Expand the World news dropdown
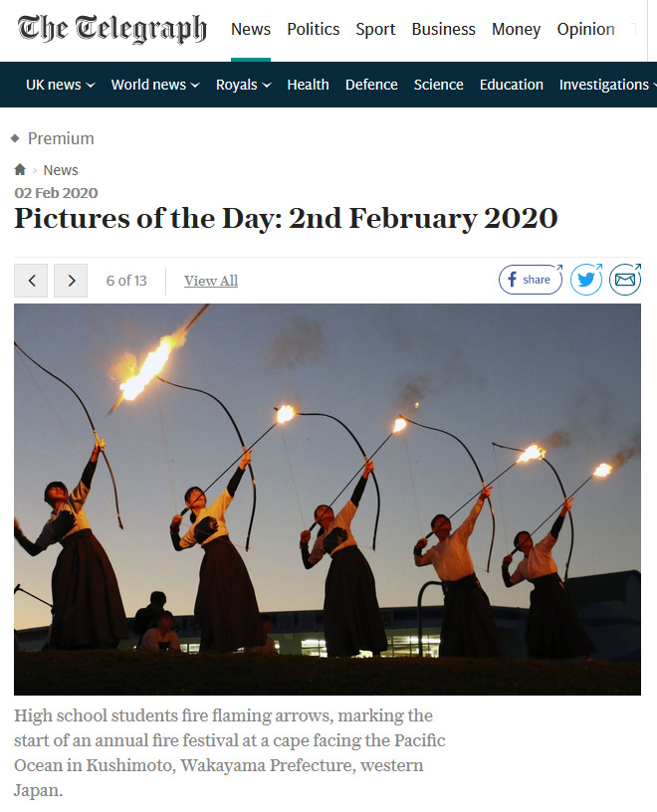Screen dimensions: 657x812 pos(155,85)
